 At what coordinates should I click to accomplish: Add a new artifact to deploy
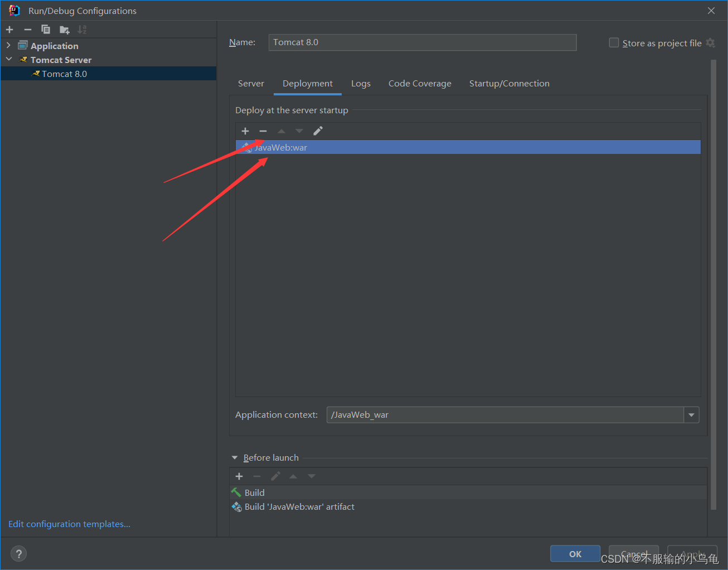tap(245, 131)
